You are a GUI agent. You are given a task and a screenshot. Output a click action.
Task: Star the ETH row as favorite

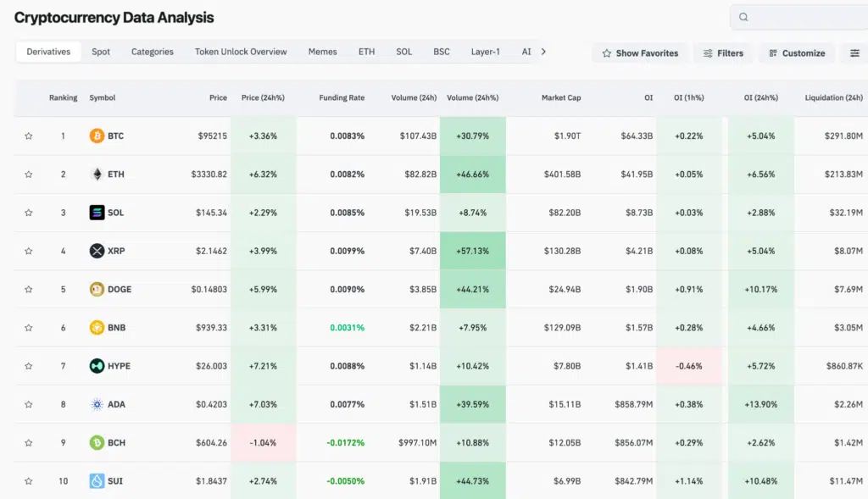[29, 175]
